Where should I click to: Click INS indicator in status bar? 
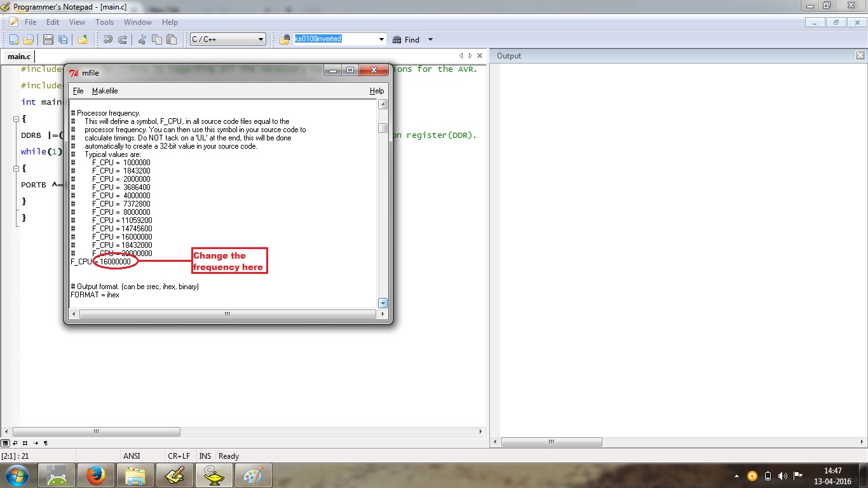(205, 456)
